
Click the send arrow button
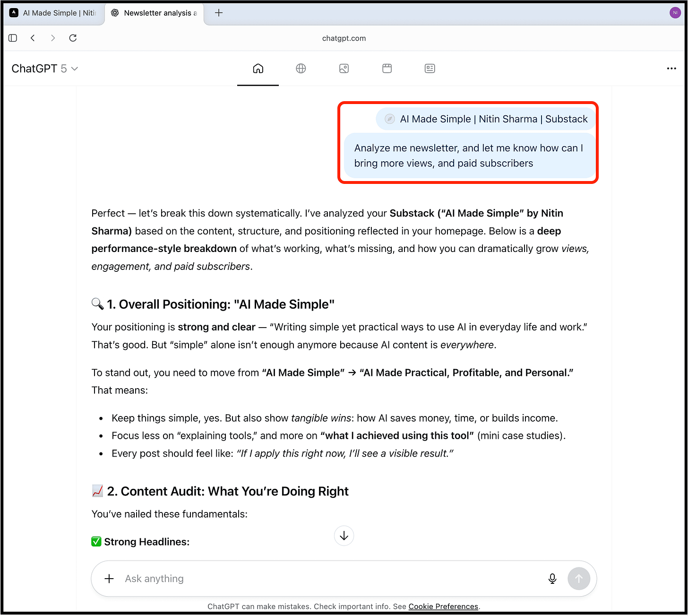point(579,579)
